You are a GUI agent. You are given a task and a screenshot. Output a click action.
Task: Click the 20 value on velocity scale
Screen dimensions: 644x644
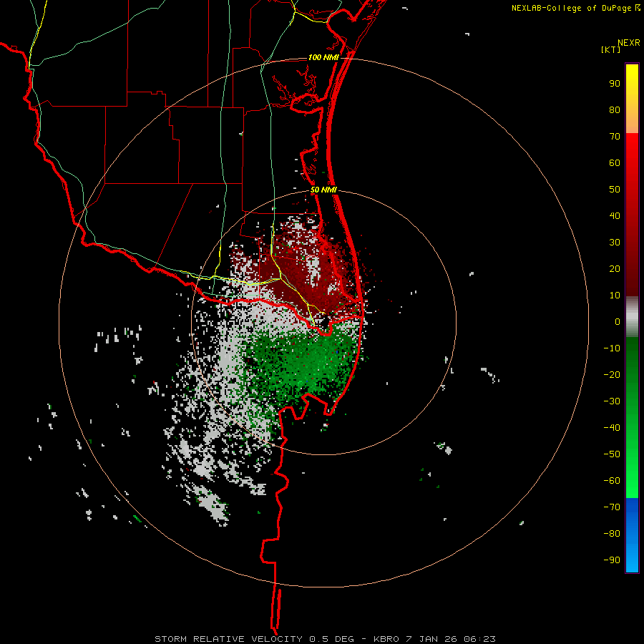tap(615, 269)
